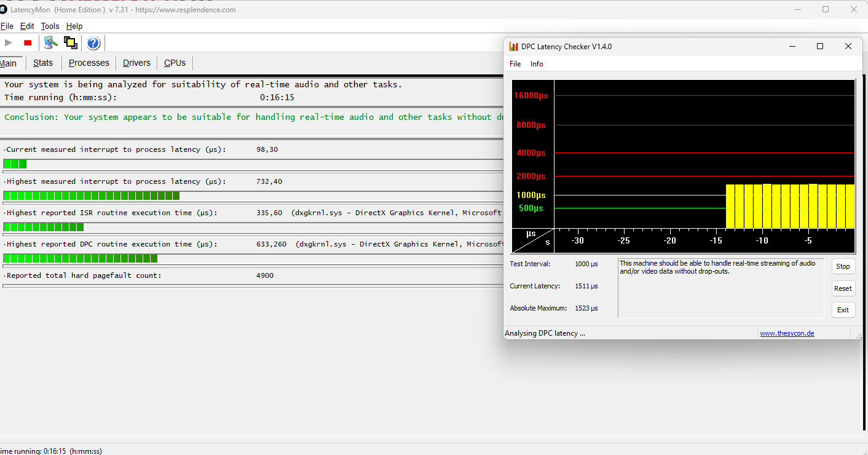Switch to the Drivers tab
The width and height of the screenshot is (868, 455).
click(x=136, y=63)
